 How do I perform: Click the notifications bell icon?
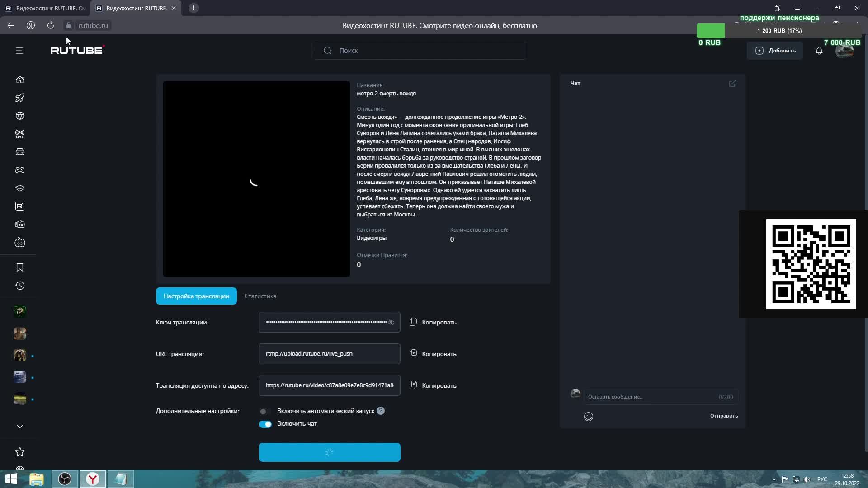[819, 51]
